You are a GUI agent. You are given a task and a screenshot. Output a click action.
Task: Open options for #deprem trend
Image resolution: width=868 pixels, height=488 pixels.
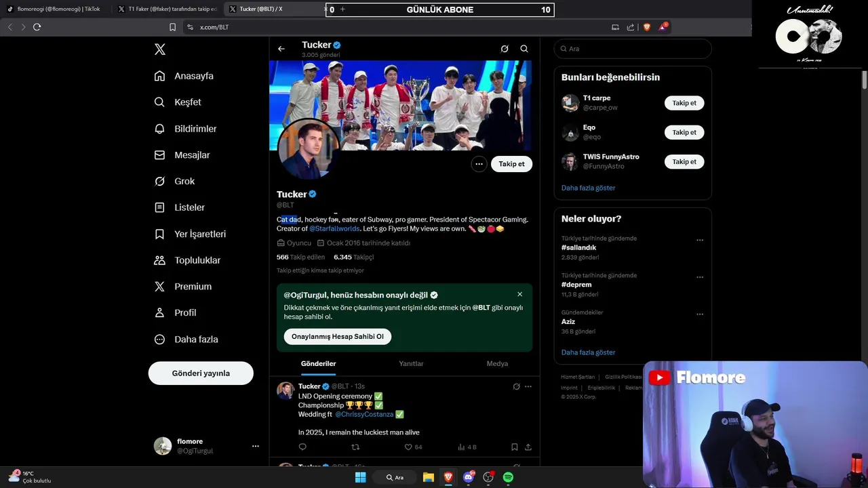(x=700, y=277)
